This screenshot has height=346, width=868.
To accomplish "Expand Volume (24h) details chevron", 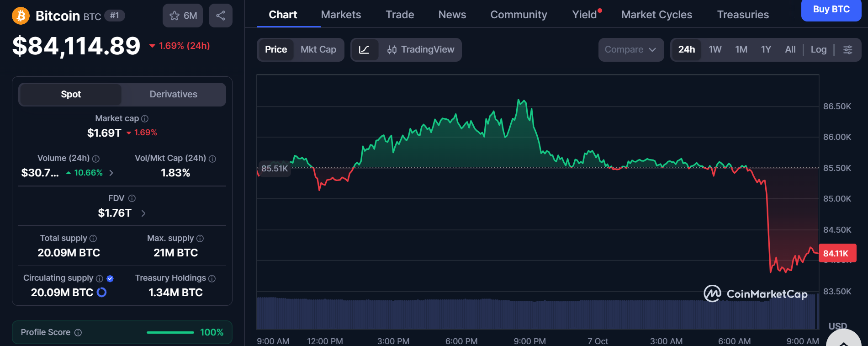I will [x=111, y=173].
